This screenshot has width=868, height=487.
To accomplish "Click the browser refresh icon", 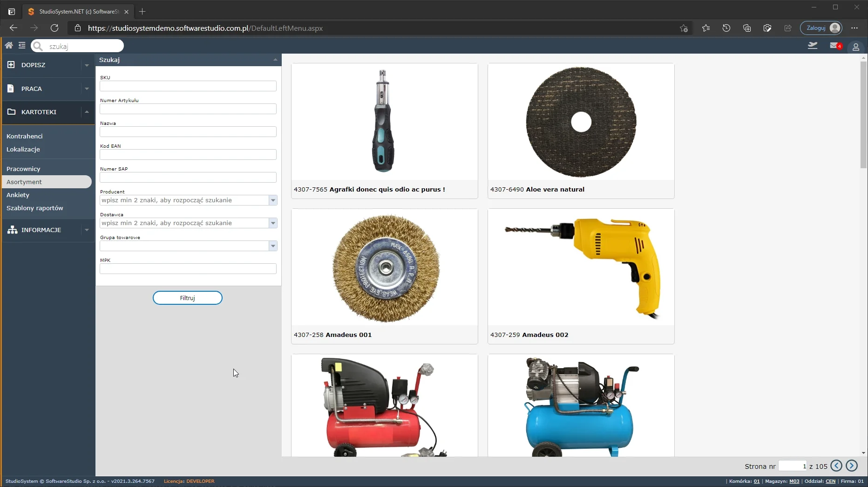I will pos(54,28).
